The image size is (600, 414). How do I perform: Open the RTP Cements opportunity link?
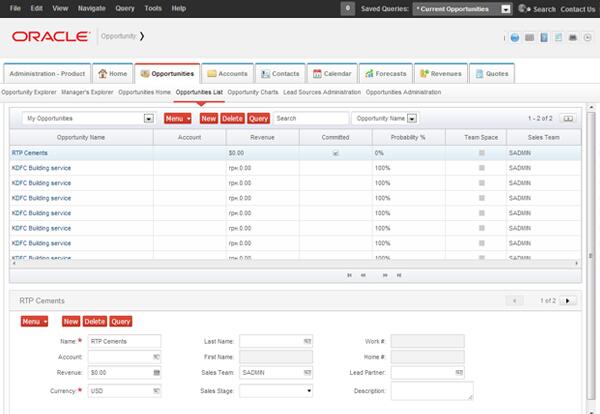pos(30,153)
